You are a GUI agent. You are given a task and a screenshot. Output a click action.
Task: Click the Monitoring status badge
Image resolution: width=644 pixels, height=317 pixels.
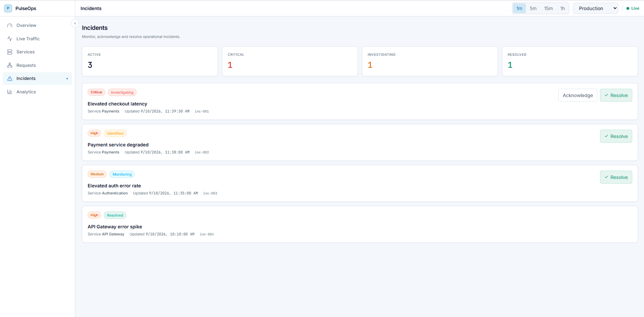(x=122, y=174)
